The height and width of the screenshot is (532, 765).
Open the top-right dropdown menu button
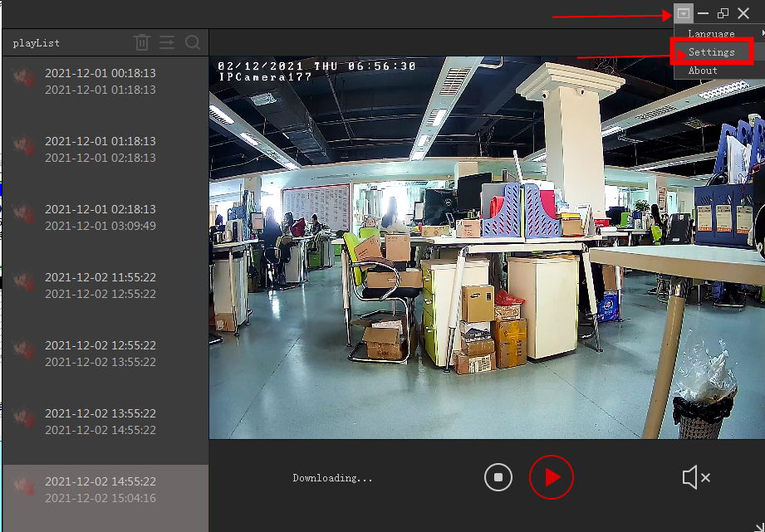point(683,13)
